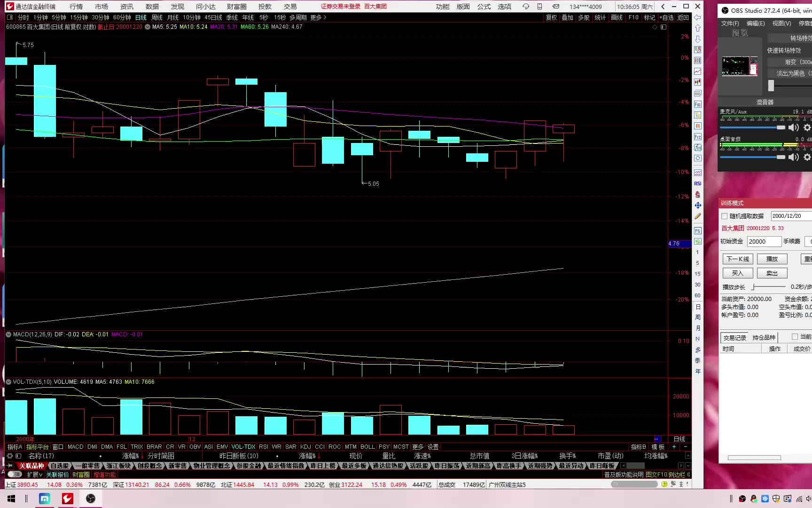812x508 pixels.
Task: Mute the 桌面音频 speaker in OBS
Action: click(794, 157)
